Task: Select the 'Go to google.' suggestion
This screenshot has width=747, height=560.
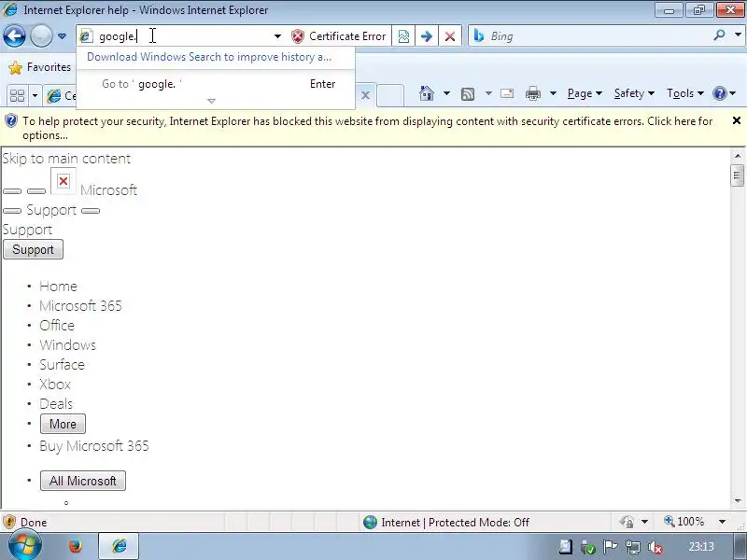Action: coord(216,84)
